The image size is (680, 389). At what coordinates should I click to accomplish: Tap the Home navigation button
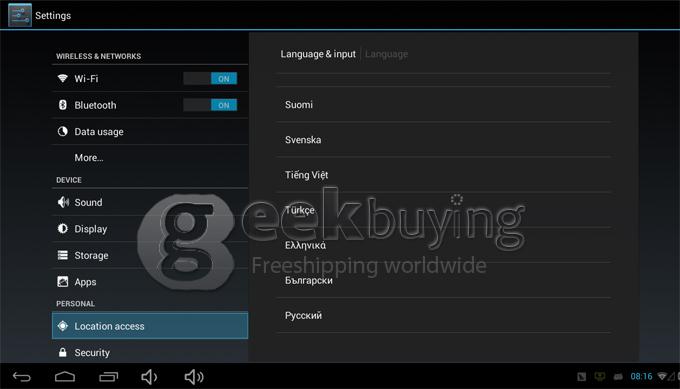[65, 377]
